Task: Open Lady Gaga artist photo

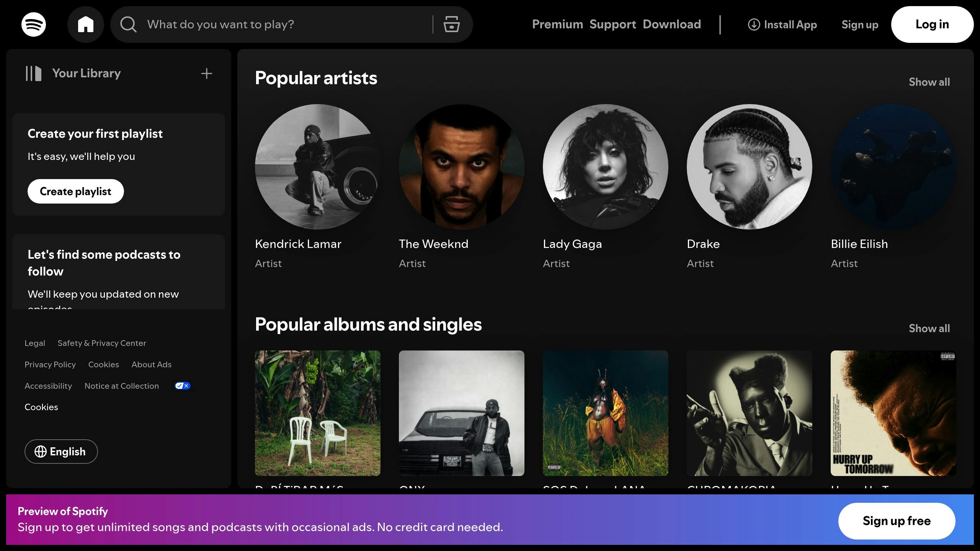Action: click(x=606, y=167)
